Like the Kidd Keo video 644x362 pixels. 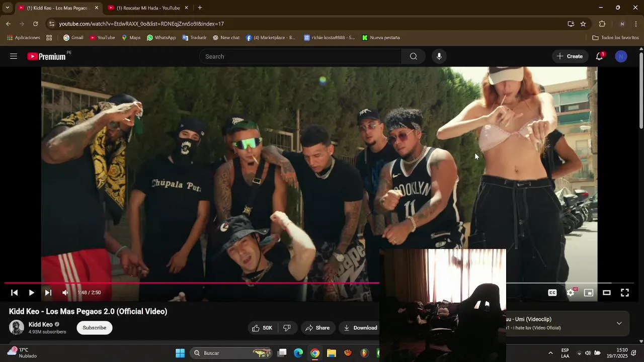[x=262, y=328]
